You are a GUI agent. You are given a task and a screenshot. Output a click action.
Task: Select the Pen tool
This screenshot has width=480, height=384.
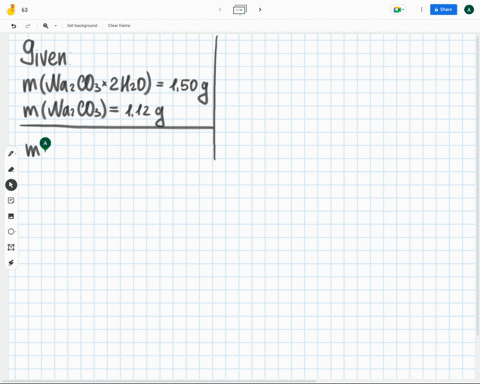click(11, 153)
